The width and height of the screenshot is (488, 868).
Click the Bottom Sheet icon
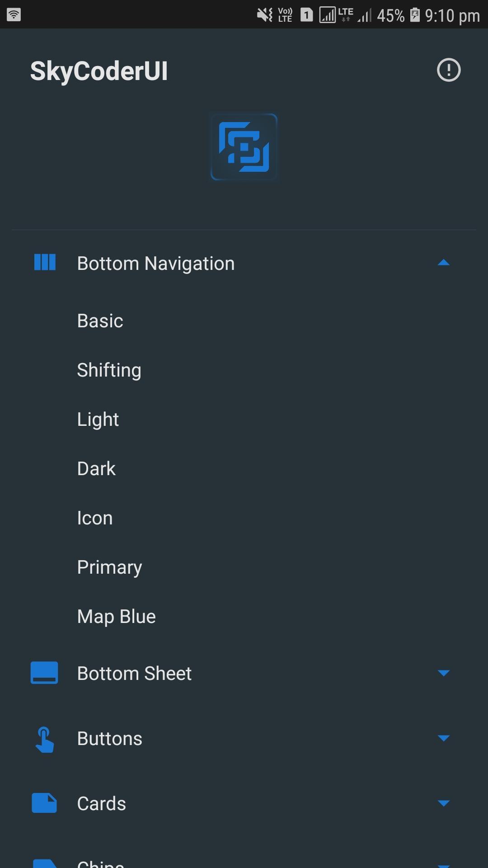point(44,673)
